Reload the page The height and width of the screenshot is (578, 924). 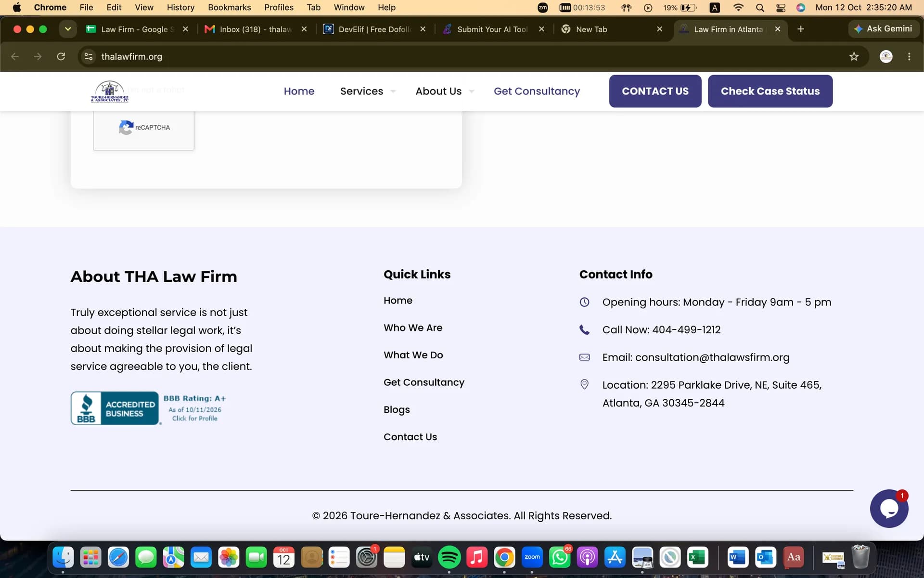pos(61,56)
